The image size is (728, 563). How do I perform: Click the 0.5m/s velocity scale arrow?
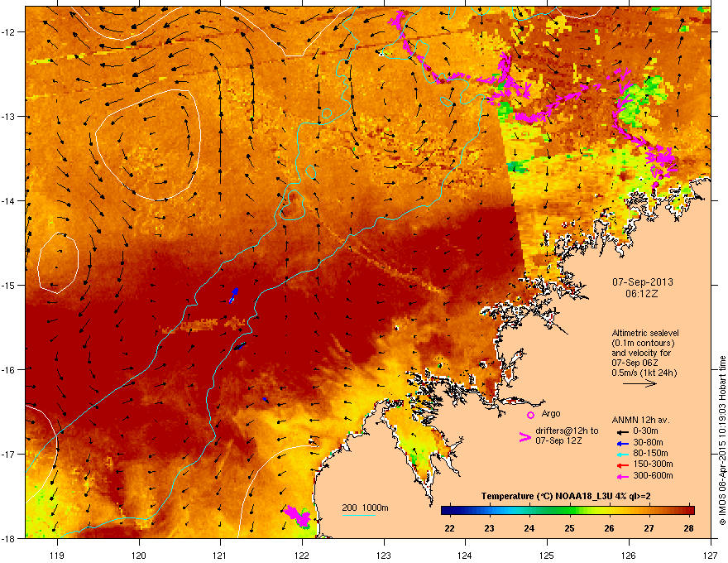point(639,383)
